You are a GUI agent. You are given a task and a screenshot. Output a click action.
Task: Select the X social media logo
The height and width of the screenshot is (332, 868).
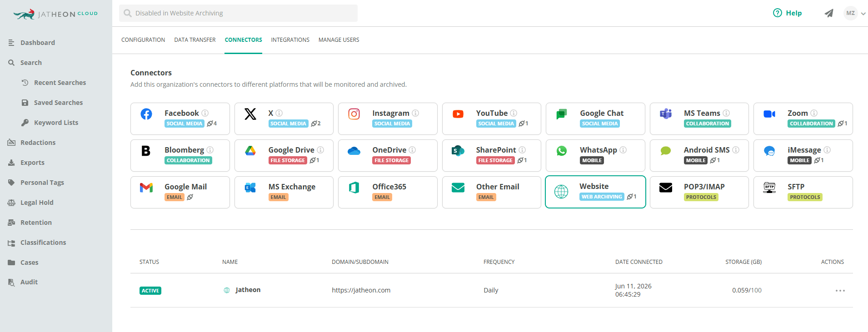pos(250,114)
